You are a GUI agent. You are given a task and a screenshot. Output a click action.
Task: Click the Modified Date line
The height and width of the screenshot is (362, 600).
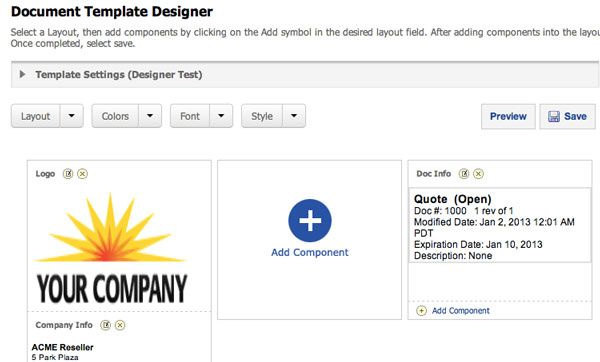tap(494, 227)
